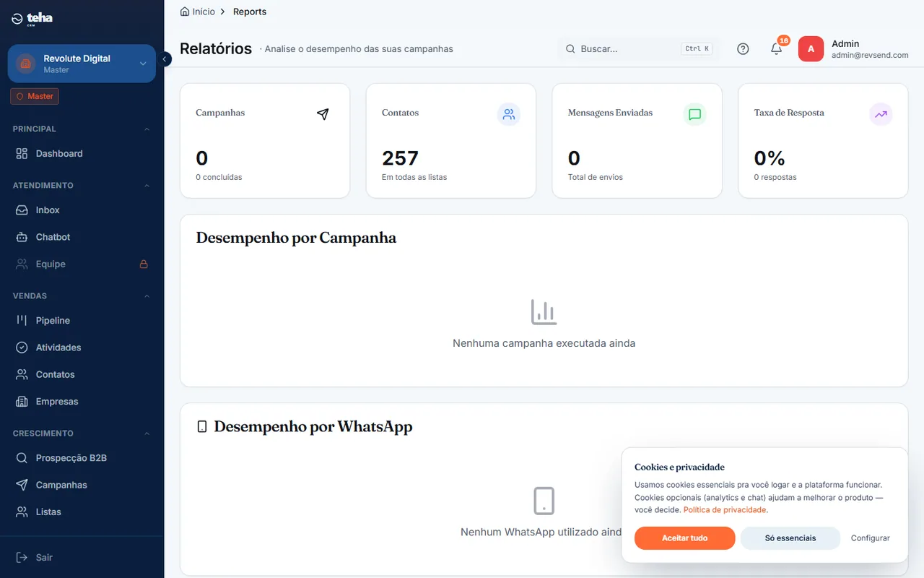Image resolution: width=924 pixels, height=578 pixels.
Task: Collapse the PRINCIPAL sidebar section
Action: 147,129
